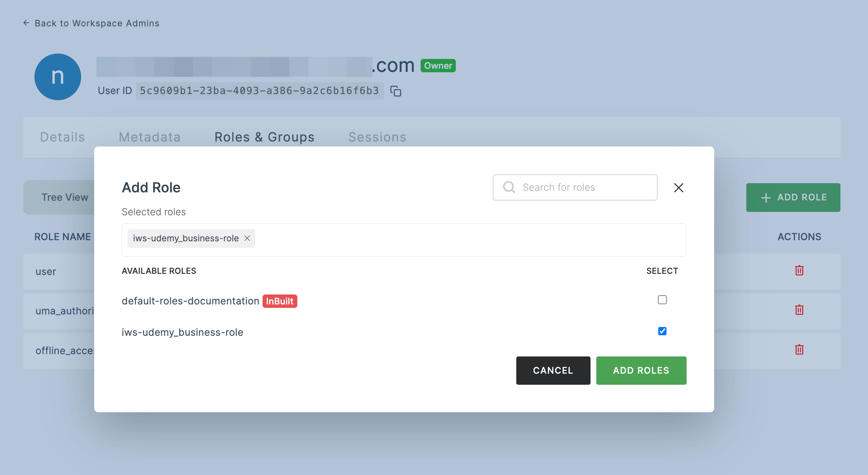Enable the default-roles-documentation checkbox
The width and height of the screenshot is (868, 475).
662,299
